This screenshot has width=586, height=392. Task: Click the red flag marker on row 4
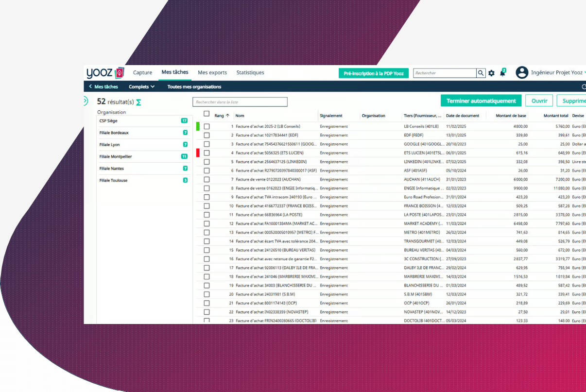pyautogui.click(x=198, y=153)
